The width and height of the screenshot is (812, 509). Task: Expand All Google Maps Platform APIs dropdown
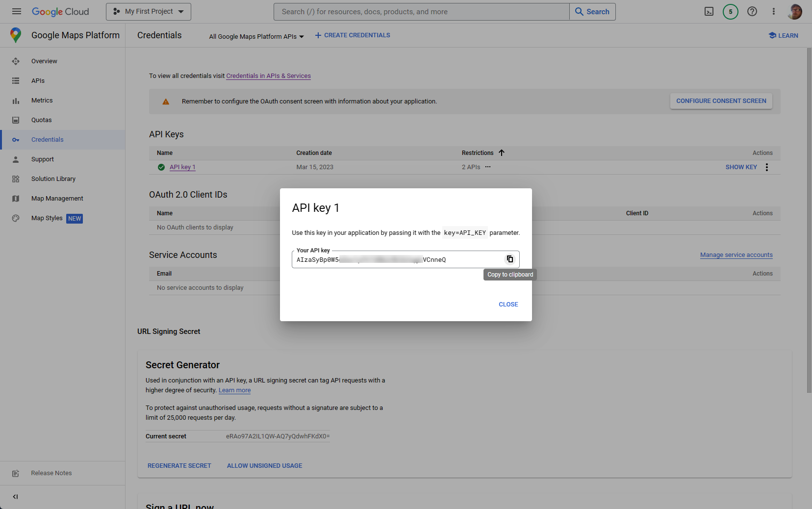(256, 36)
